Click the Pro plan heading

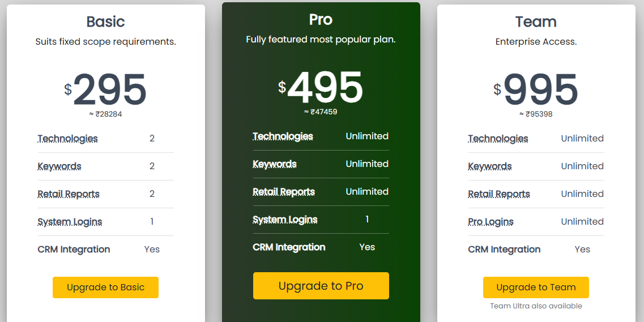321,19
